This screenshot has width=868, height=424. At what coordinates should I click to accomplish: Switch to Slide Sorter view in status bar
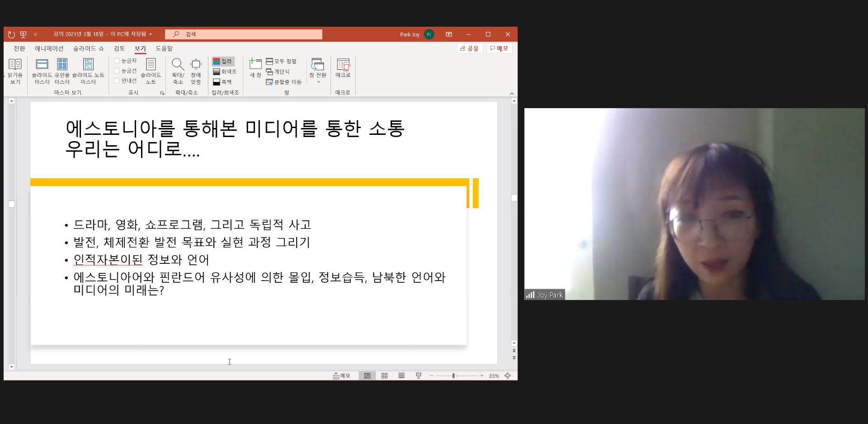384,376
